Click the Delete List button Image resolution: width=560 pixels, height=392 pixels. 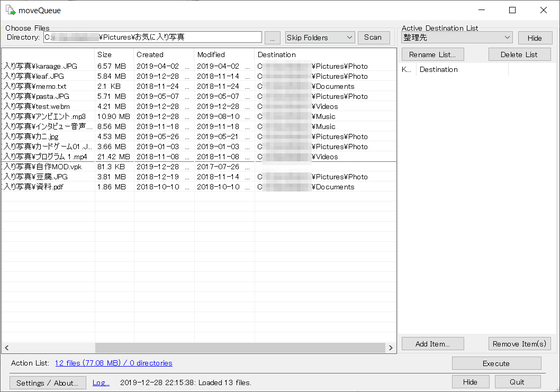[x=519, y=55]
